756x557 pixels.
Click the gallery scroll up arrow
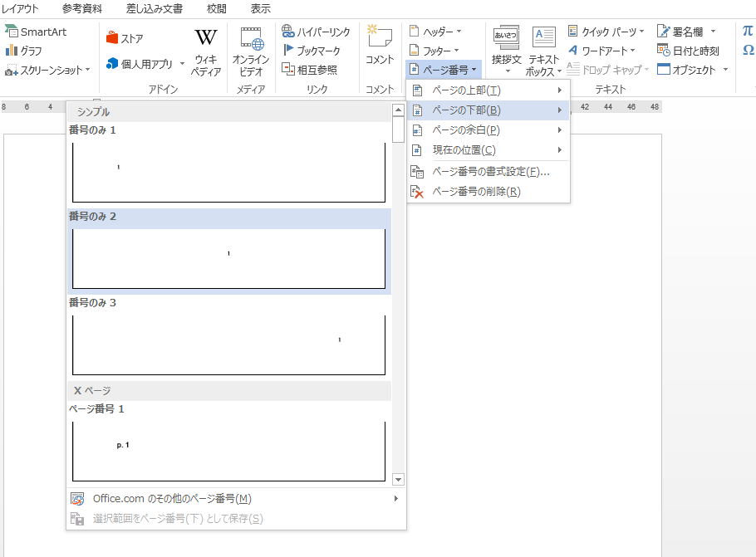398,110
